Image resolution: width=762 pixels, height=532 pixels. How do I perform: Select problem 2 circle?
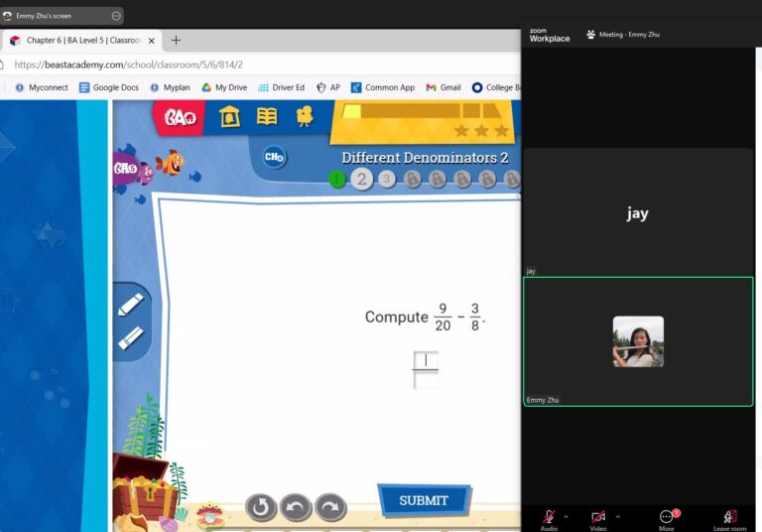click(x=361, y=179)
